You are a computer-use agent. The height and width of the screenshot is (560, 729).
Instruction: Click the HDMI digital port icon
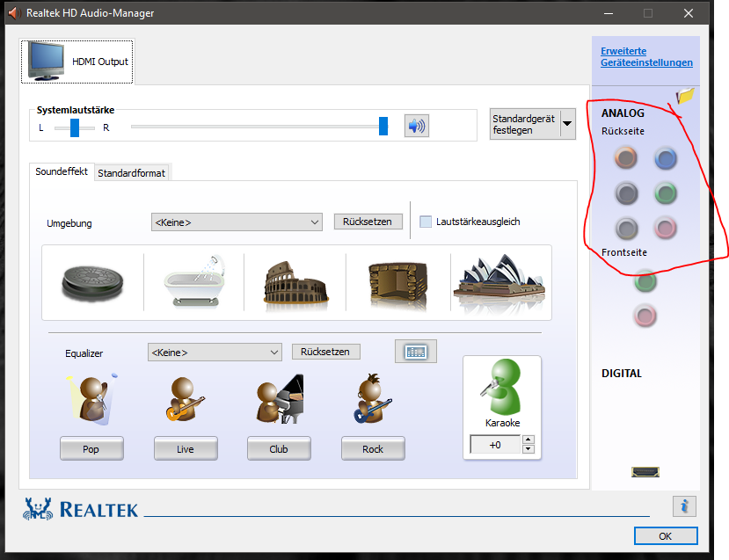coord(645,472)
